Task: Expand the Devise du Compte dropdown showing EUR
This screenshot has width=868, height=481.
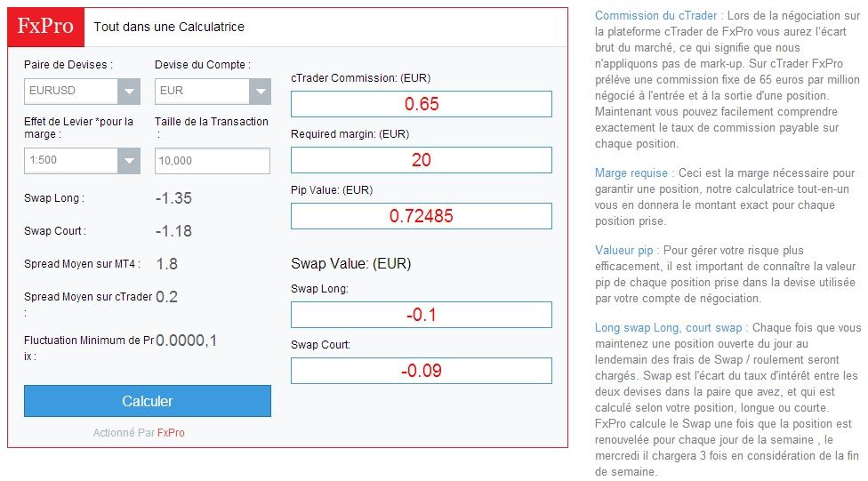Action: [212, 92]
